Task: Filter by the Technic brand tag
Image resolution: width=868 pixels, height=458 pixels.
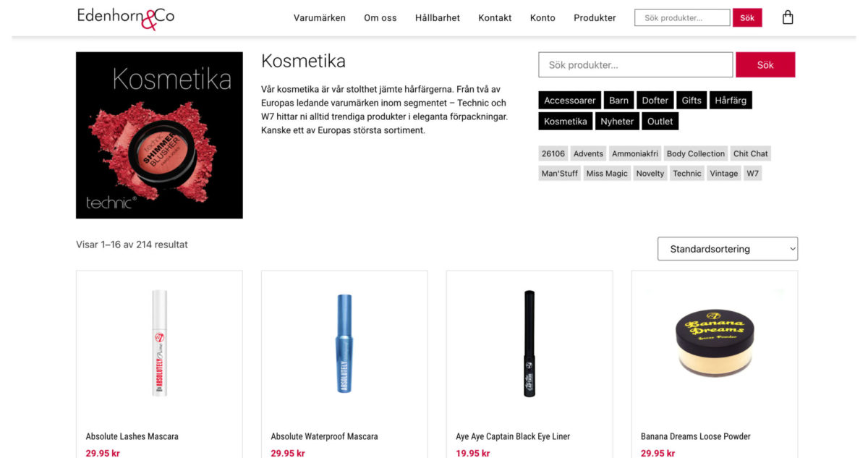Action: (686, 174)
